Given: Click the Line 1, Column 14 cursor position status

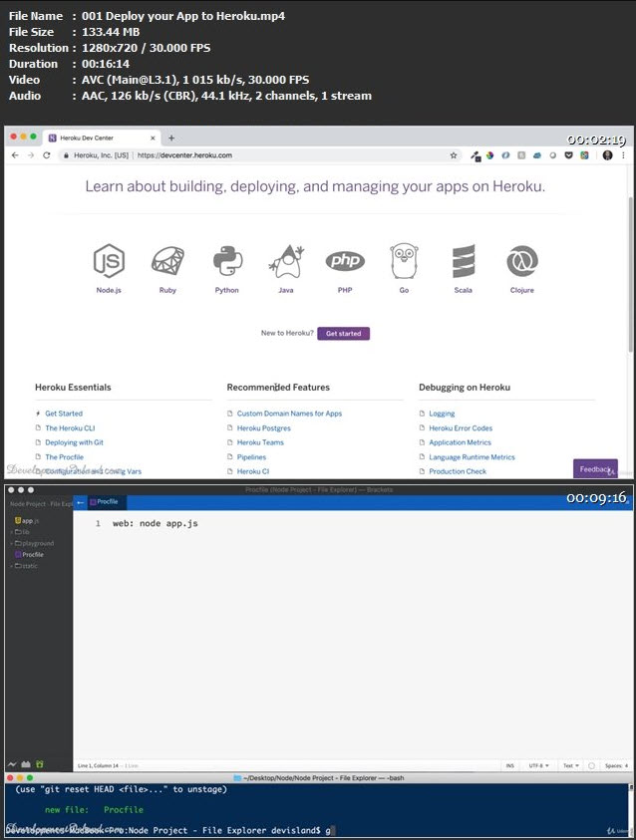Looking at the screenshot, I should (98, 766).
